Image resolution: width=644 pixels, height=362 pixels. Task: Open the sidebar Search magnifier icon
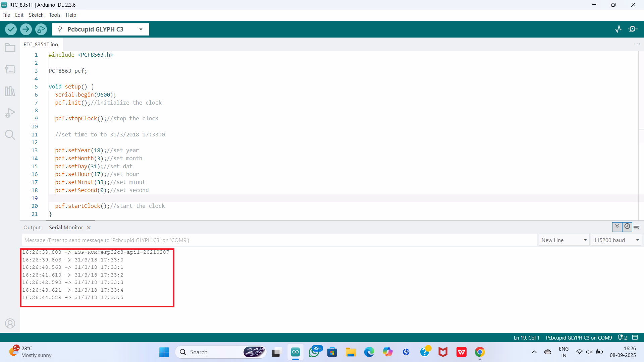10,135
